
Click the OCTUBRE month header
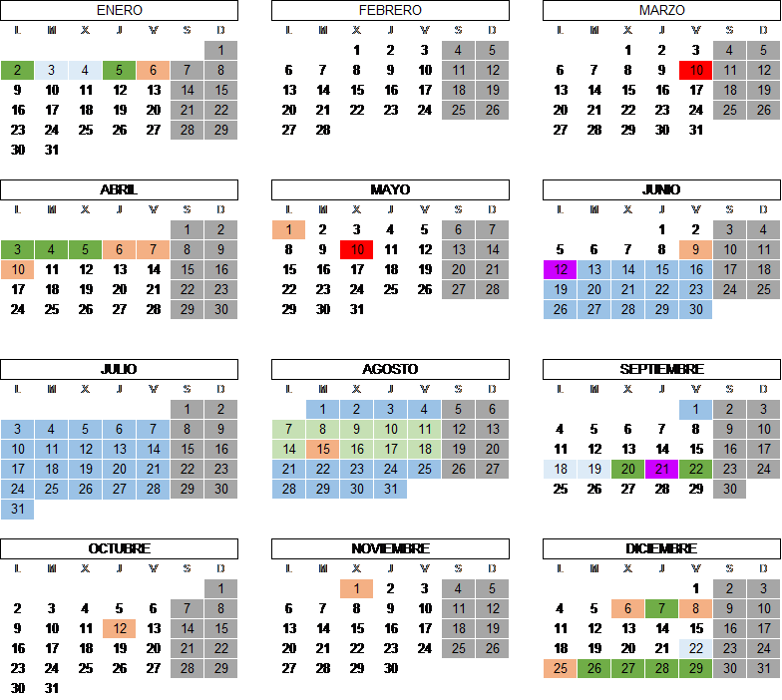120,548
